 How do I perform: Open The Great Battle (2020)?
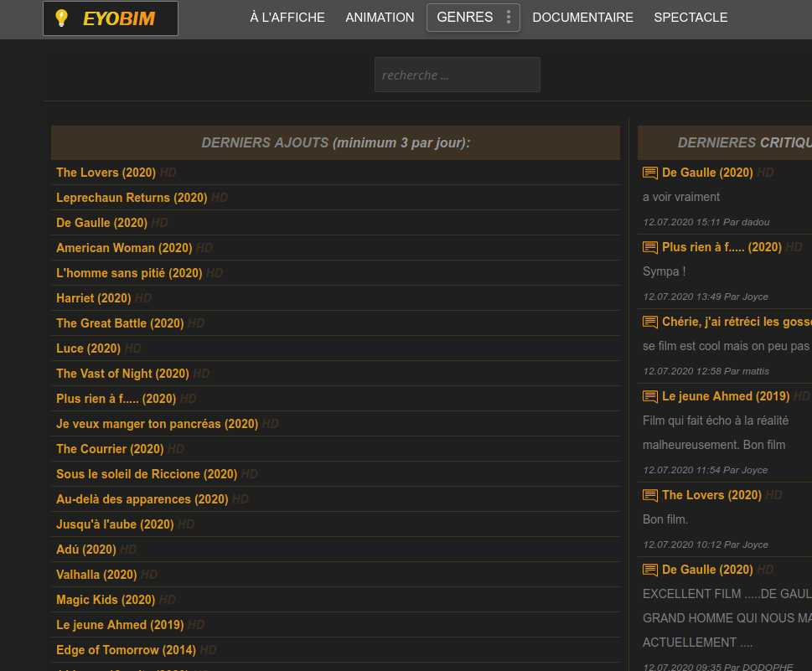point(120,323)
